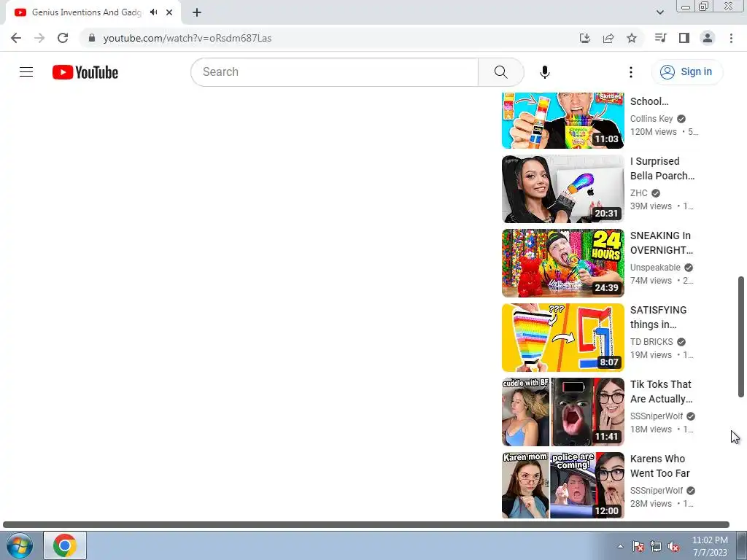747x560 pixels.
Task: Open the cuddle with BF TikTok thumbnail
Action: click(562, 411)
